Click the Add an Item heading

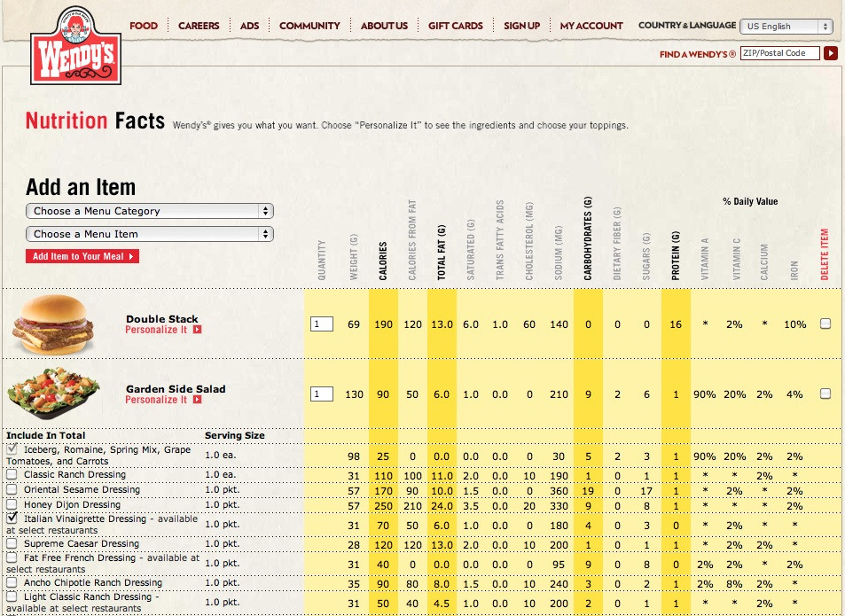(81, 187)
